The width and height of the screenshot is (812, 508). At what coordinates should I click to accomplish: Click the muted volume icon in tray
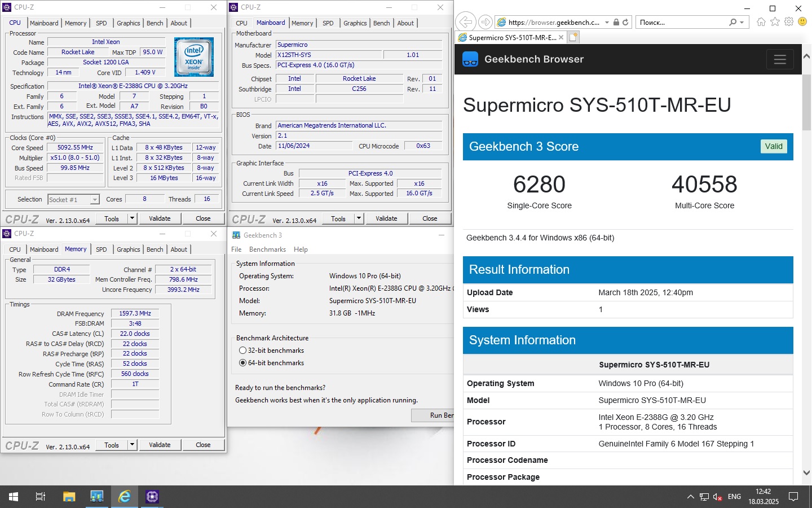tap(718, 497)
